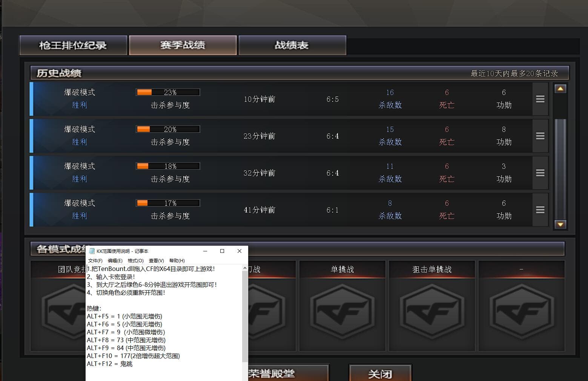
Task: Open details menu for the 23分钟前 match
Action: (540, 136)
